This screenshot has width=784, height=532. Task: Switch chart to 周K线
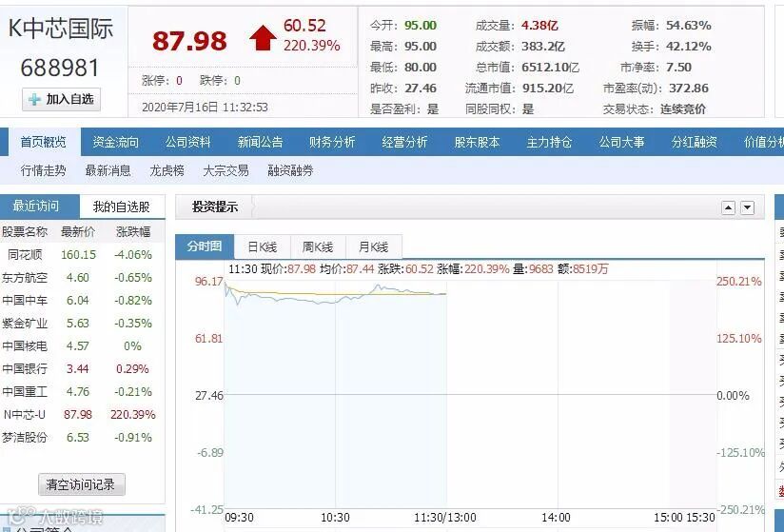coord(318,247)
